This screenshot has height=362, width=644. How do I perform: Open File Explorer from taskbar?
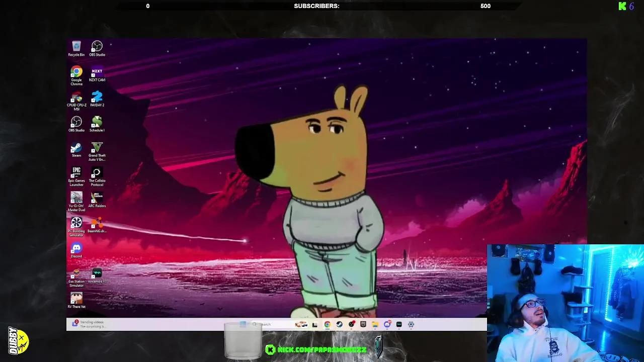tap(375, 324)
